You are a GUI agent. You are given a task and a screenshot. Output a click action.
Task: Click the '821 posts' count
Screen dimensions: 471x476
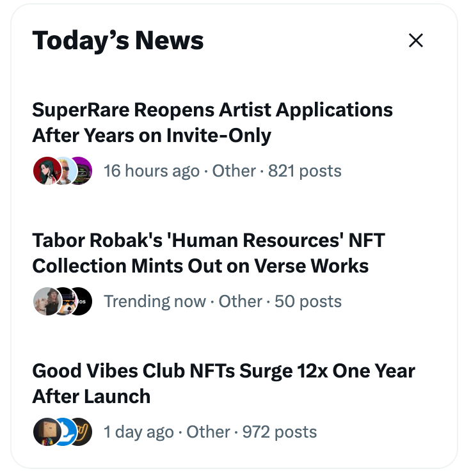[x=305, y=171]
